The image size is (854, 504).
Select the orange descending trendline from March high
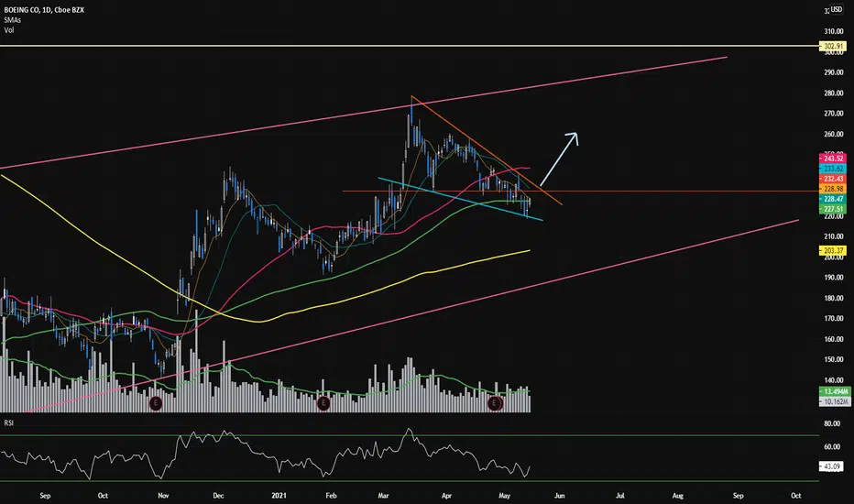[487, 150]
